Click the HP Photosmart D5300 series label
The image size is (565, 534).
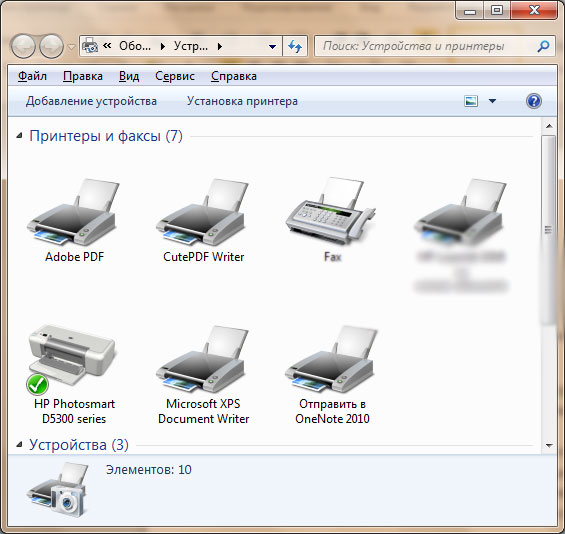point(74,411)
